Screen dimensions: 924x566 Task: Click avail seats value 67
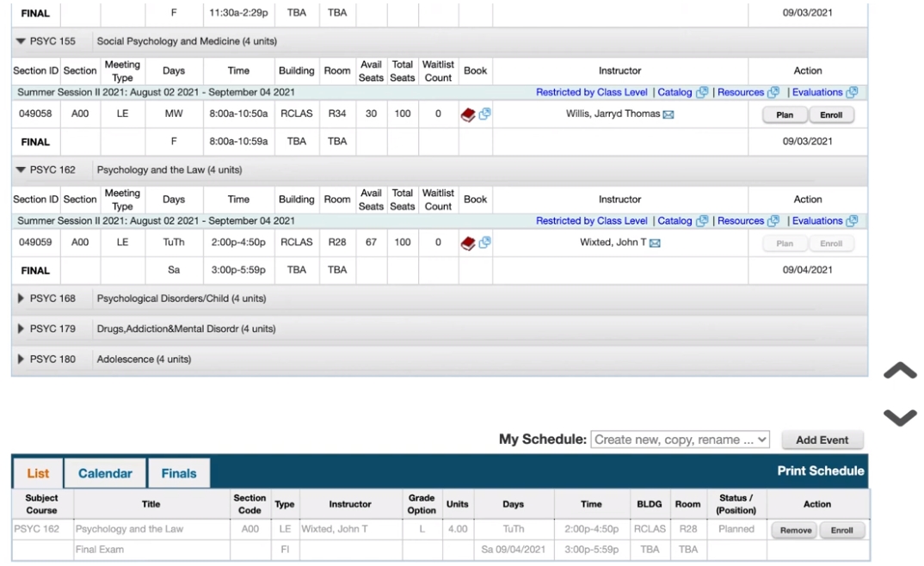[372, 242]
